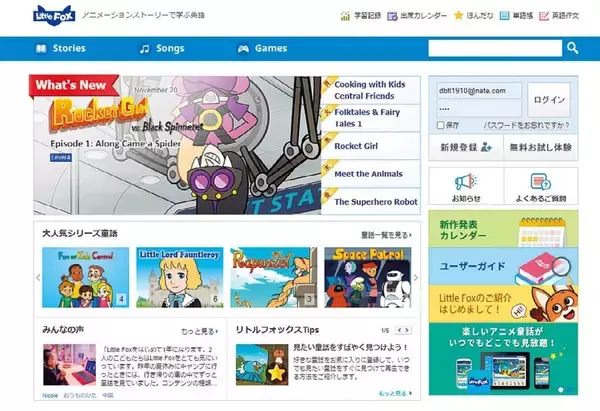This screenshot has width=600, height=411.
Task: Open the 単語帳 notebook icon
Action: click(x=505, y=15)
